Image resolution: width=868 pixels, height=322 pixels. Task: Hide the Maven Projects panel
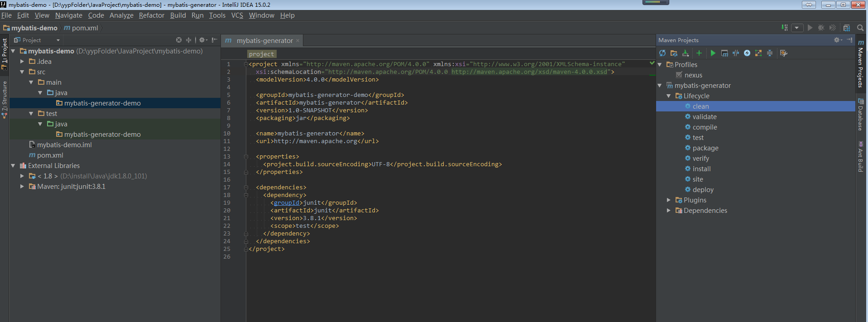[x=849, y=40]
